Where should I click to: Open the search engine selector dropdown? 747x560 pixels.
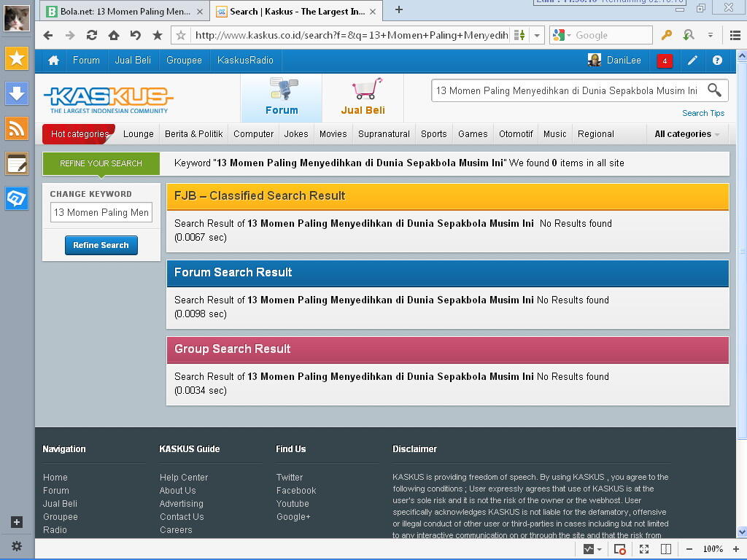pos(562,35)
